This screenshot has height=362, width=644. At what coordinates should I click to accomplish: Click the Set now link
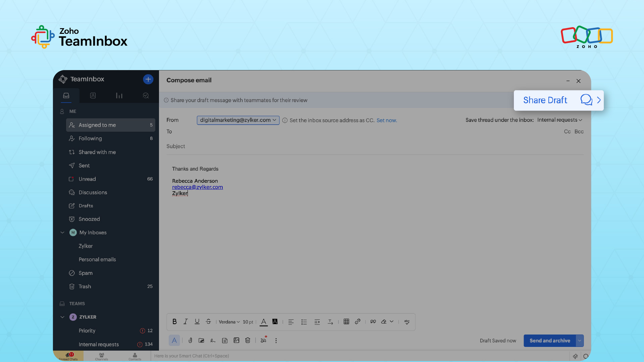click(x=386, y=120)
